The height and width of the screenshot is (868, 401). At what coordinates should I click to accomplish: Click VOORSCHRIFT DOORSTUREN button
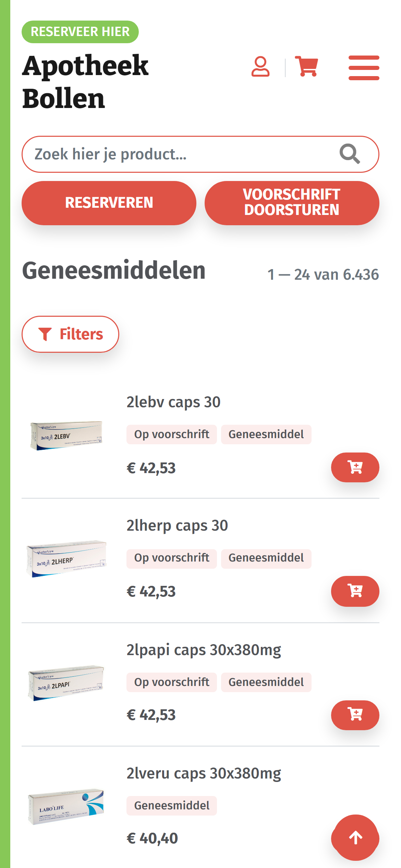click(292, 203)
